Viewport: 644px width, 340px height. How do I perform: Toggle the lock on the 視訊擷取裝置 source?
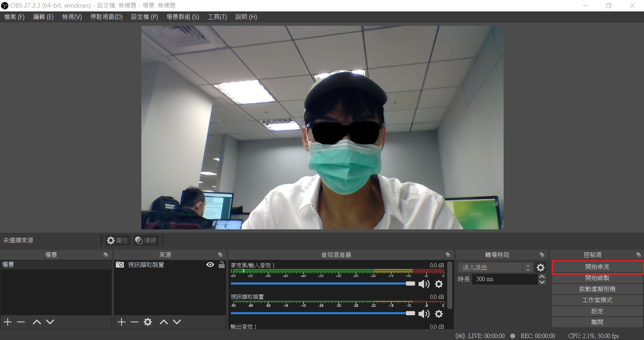click(222, 265)
